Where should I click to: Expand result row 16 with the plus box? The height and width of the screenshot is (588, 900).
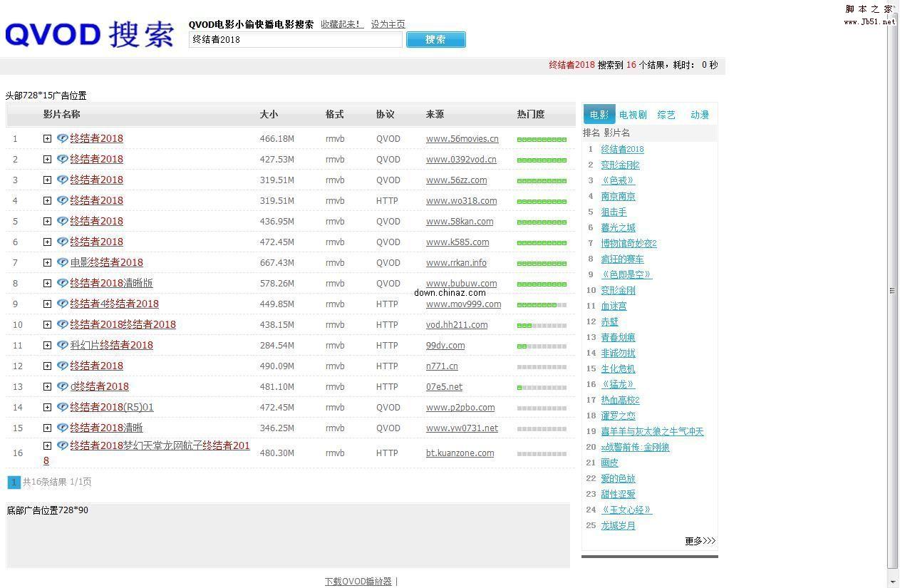pos(47,446)
